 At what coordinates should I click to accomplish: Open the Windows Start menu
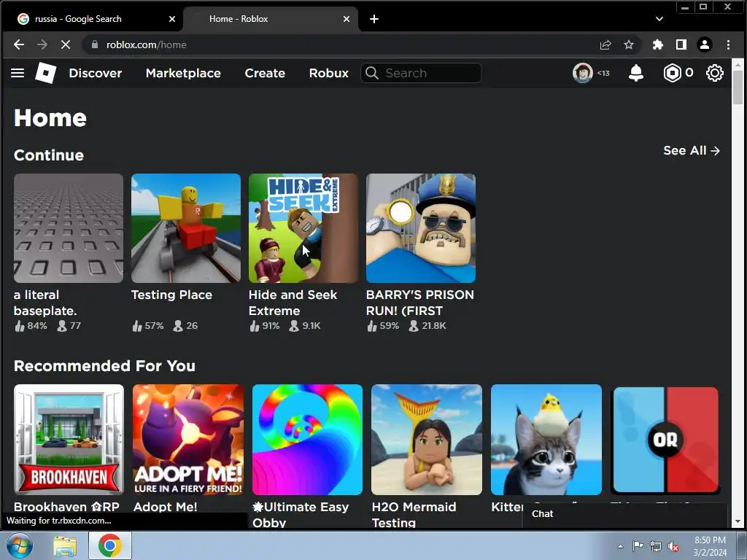pyautogui.click(x=20, y=545)
